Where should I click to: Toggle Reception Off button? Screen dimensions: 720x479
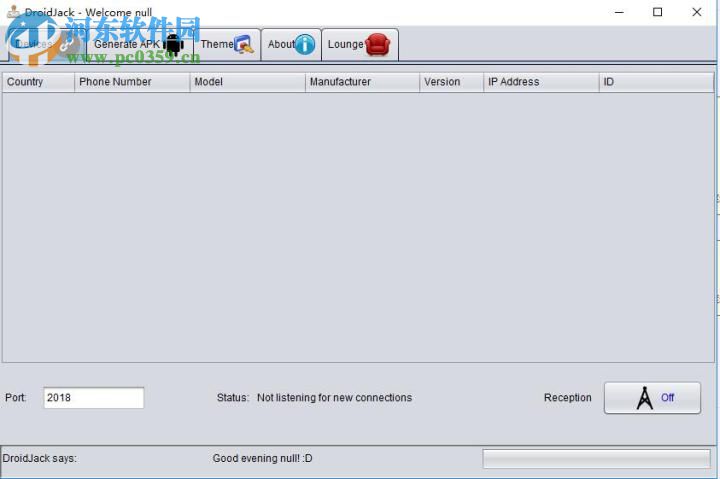(652, 398)
